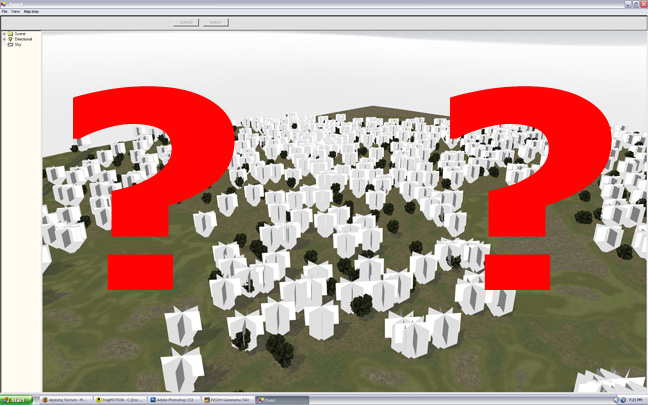The image size is (648, 405).
Task: Switch to Gamemenu taskbar window
Action: [228, 400]
